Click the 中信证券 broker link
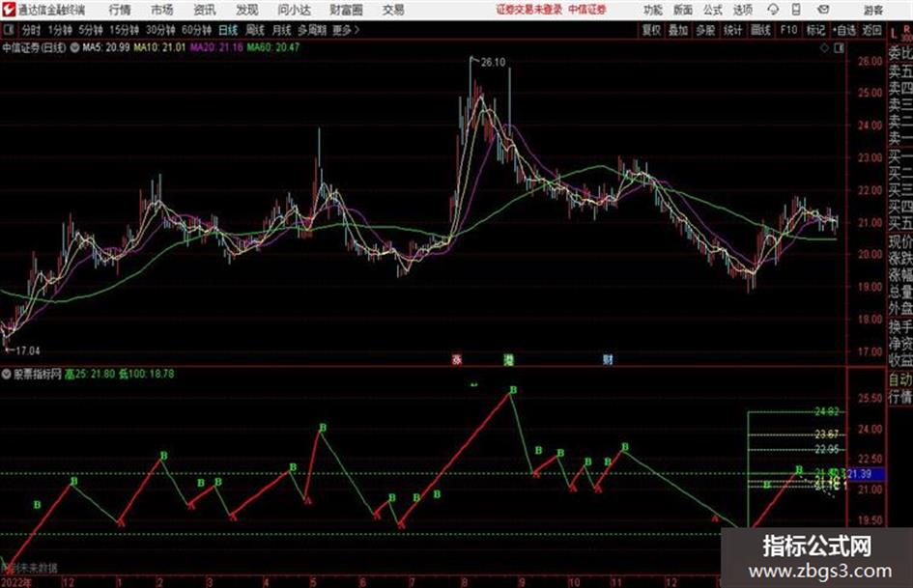This screenshot has width=913, height=588. 587,10
